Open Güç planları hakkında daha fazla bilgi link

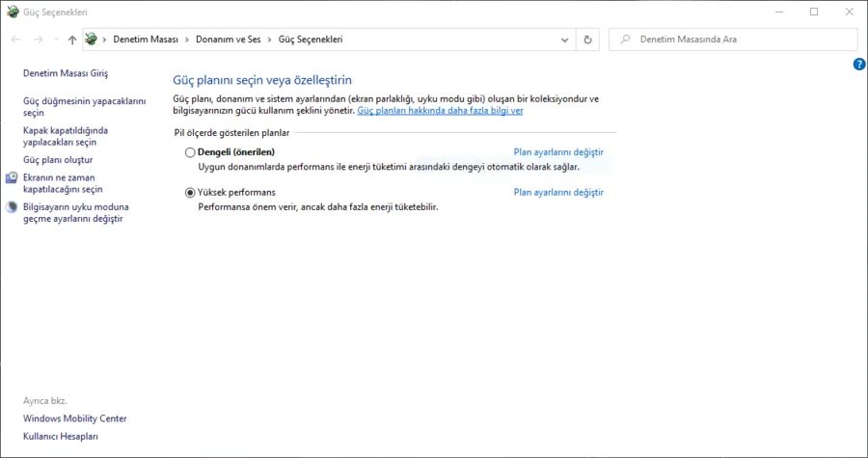pyautogui.click(x=440, y=110)
